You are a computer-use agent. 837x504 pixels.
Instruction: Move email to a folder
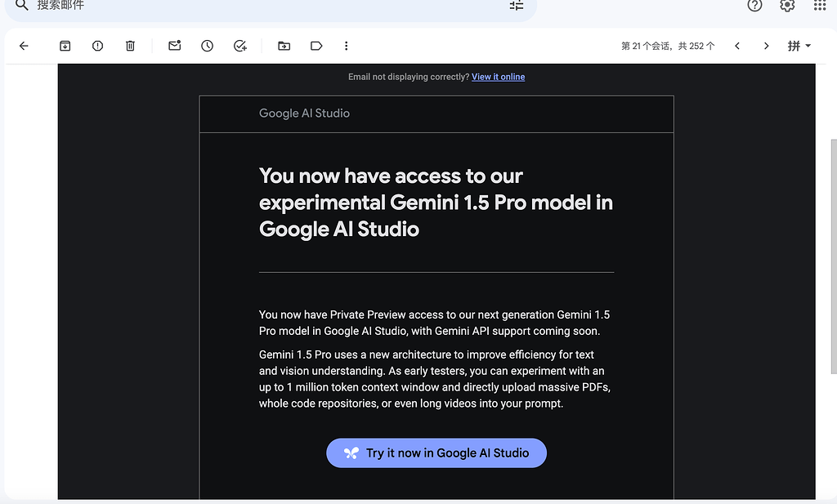pyautogui.click(x=284, y=46)
